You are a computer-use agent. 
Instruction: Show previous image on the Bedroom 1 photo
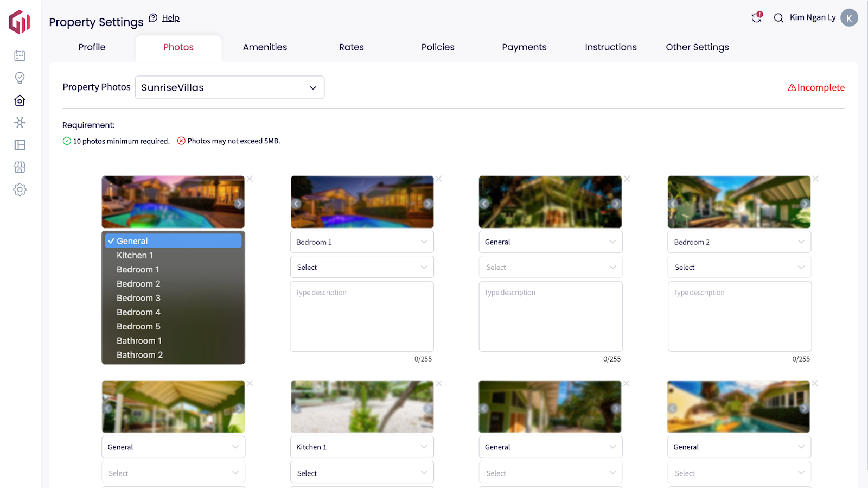click(296, 204)
